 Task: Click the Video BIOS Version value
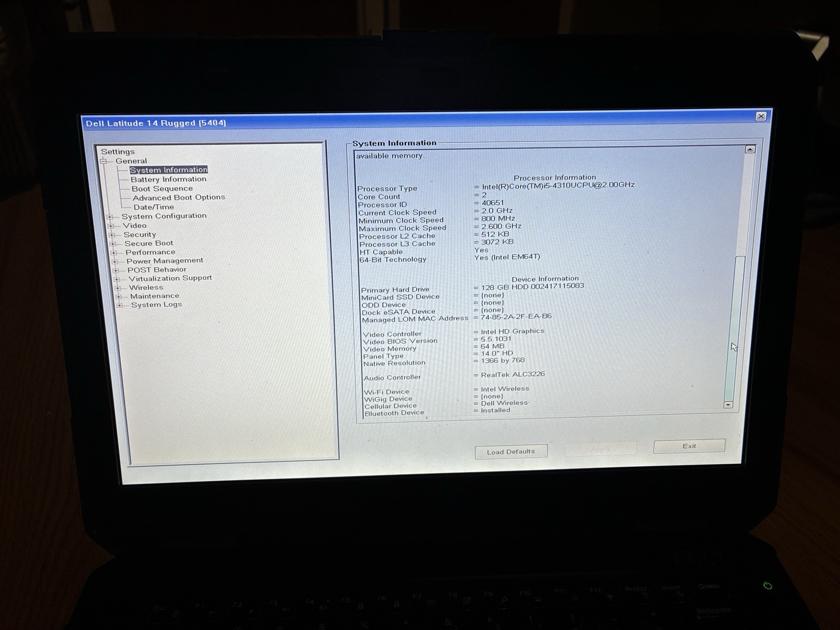(x=496, y=339)
